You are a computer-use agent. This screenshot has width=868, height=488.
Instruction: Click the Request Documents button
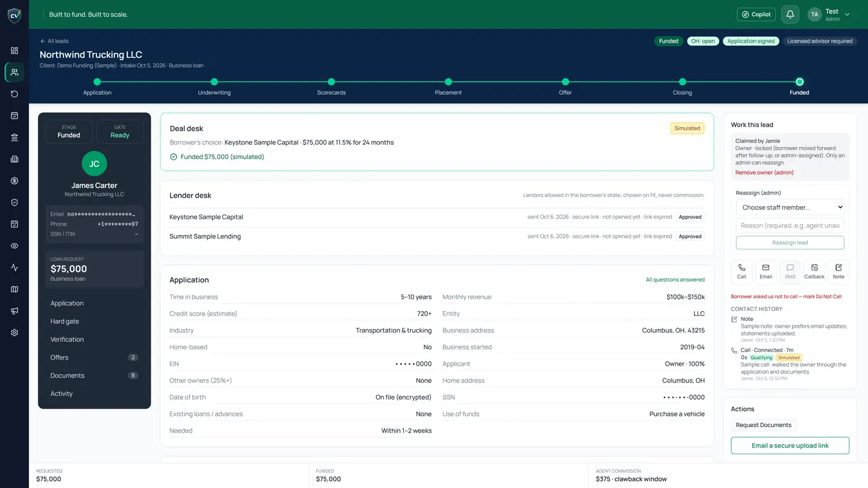(x=764, y=425)
